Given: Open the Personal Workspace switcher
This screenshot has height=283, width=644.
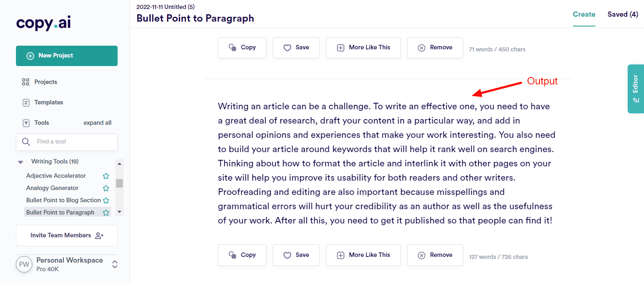Looking at the screenshot, I should (115, 264).
